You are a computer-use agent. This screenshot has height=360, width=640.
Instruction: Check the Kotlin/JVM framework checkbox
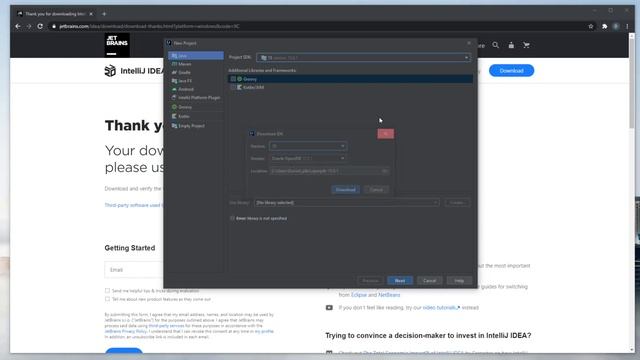(x=233, y=87)
